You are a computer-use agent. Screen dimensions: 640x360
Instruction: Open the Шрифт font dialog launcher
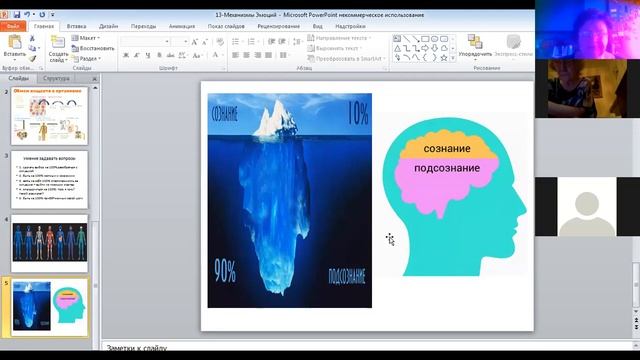[x=224, y=69]
